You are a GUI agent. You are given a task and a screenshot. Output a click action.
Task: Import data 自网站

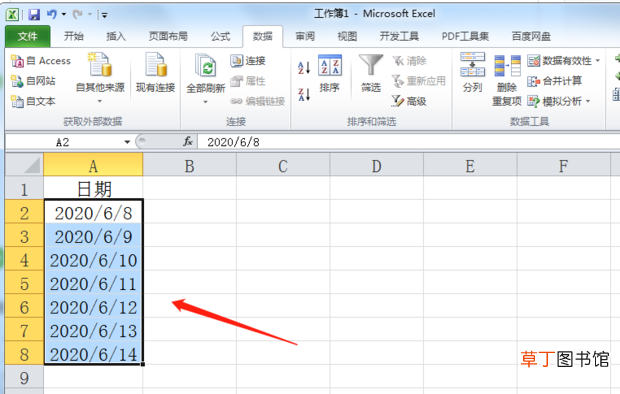click(x=33, y=81)
